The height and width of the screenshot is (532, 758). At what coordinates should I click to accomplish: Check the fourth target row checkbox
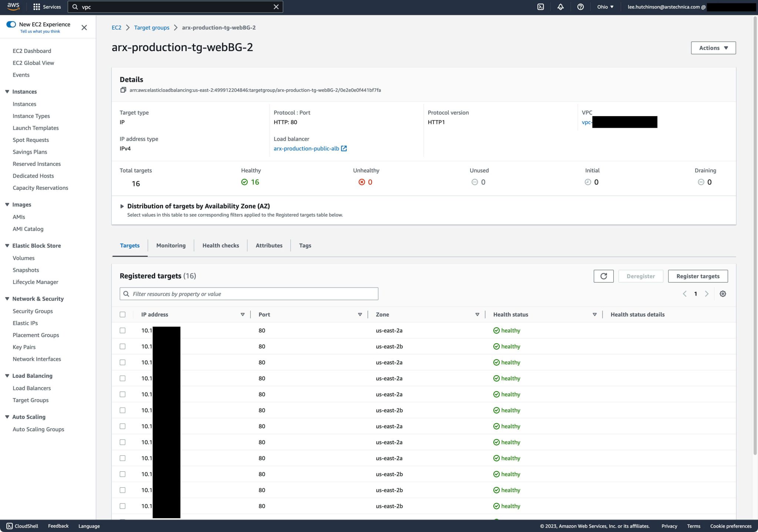123,378
